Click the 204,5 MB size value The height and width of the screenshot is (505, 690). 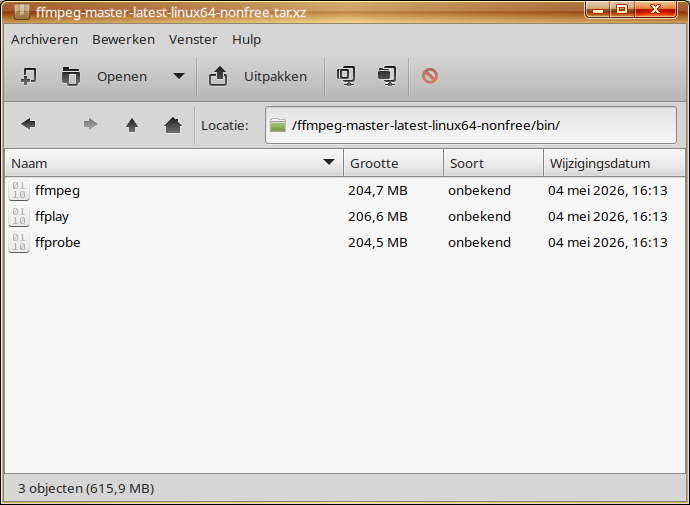click(378, 242)
